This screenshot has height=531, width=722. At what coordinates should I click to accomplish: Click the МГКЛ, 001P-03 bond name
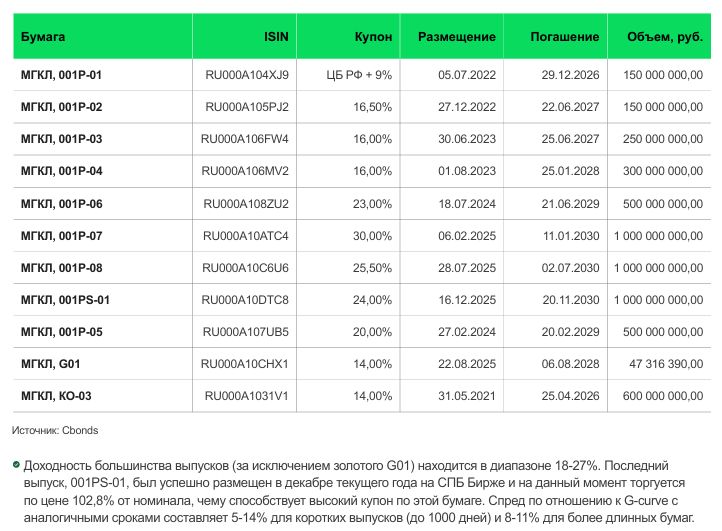click(61, 139)
